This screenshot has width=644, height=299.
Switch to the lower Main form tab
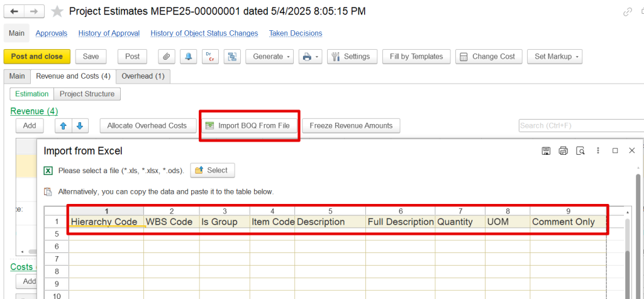point(17,76)
